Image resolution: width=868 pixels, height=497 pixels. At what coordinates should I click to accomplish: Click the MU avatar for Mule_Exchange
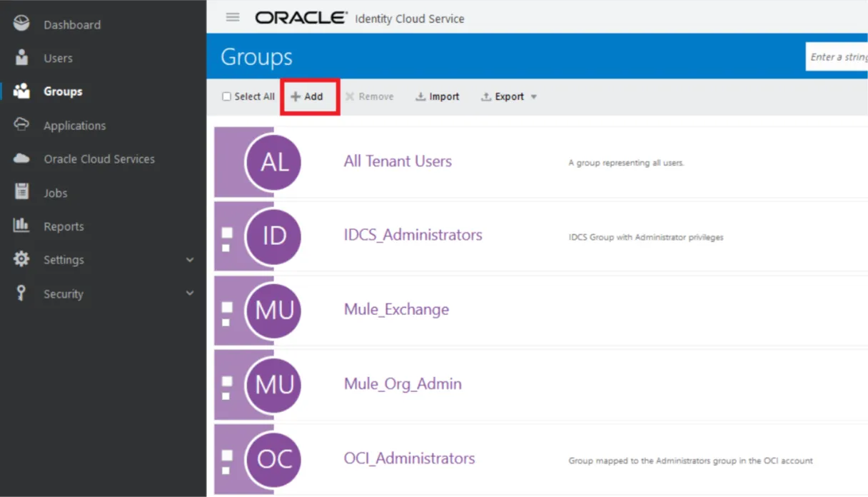tap(274, 311)
